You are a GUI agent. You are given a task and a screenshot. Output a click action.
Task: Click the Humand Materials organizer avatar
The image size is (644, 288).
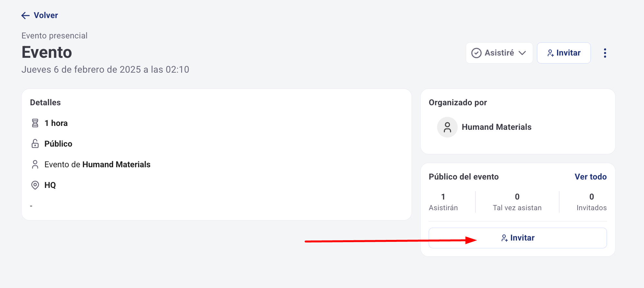447,127
